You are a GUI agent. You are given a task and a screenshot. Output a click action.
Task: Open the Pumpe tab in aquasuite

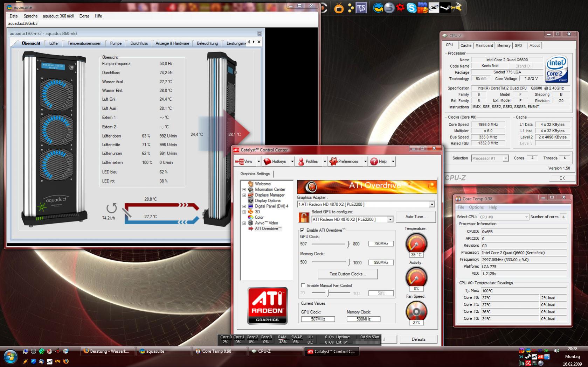[x=116, y=43]
